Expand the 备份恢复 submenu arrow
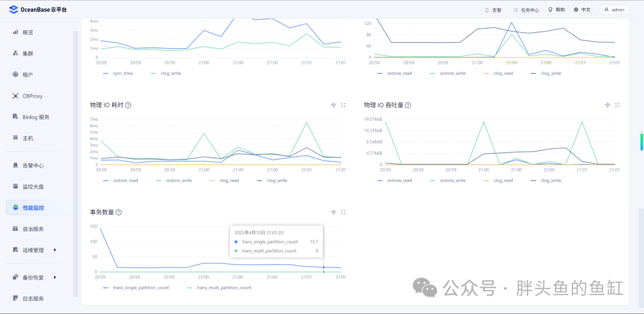 (55, 278)
